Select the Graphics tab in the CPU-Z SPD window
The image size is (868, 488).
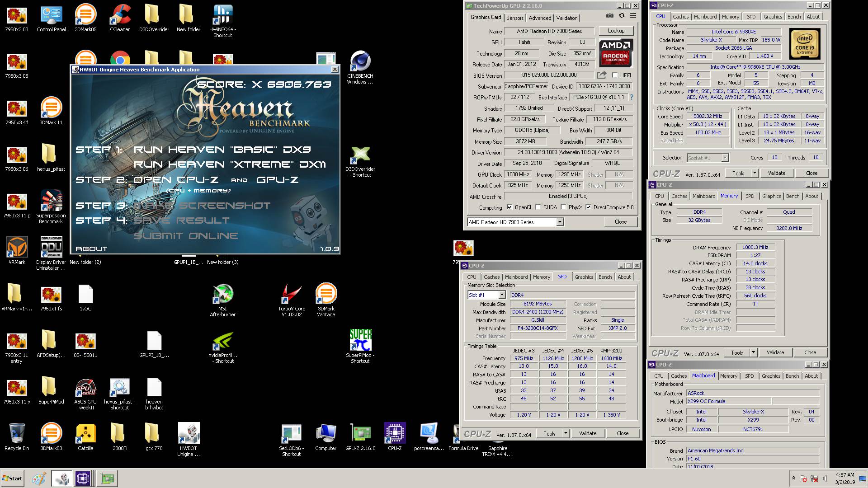click(584, 277)
